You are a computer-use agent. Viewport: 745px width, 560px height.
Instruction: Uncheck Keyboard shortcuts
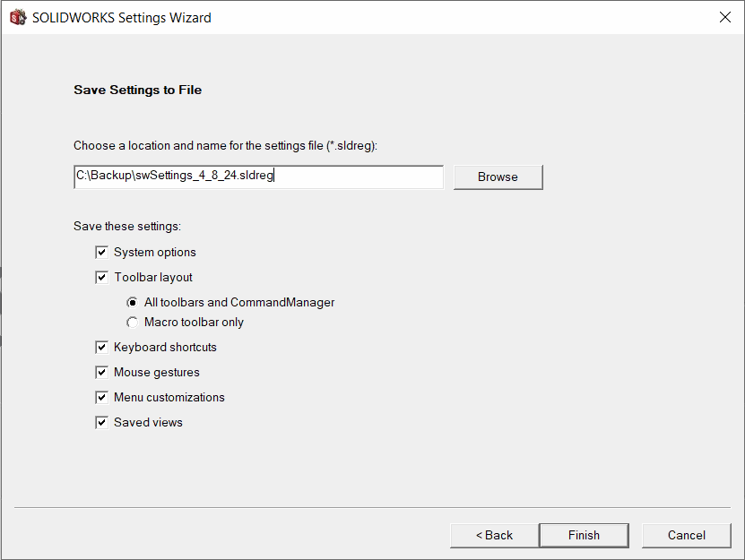coord(101,347)
